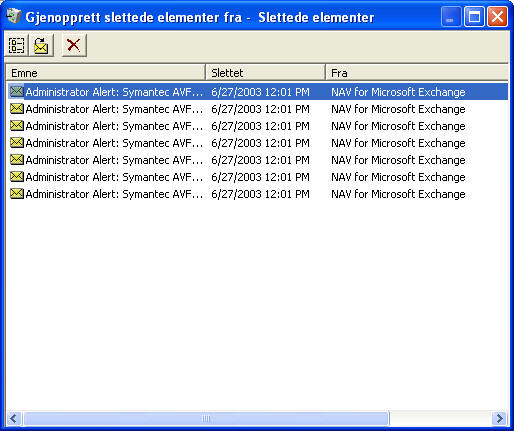Click highlighted row's NAV for Microsoft Exchange
The width and height of the screenshot is (514, 431).
(398, 92)
